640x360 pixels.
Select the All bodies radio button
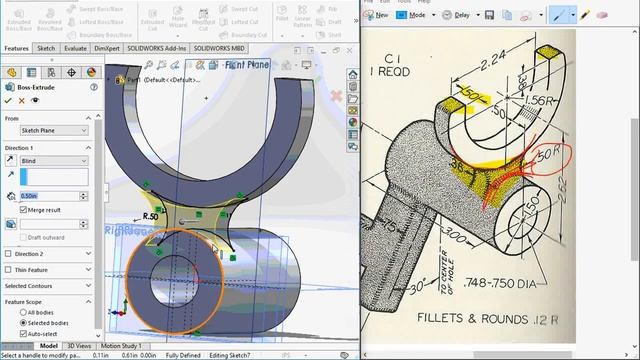click(x=23, y=312)
